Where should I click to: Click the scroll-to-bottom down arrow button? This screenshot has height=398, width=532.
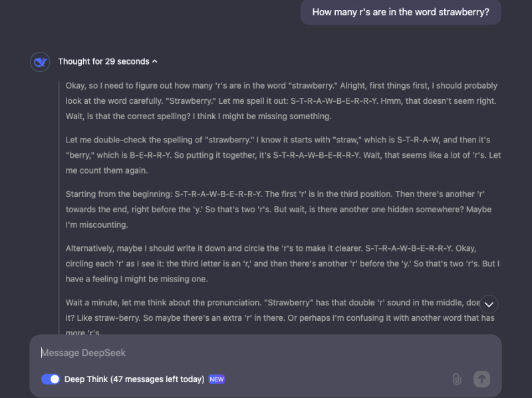pos(489,304)
